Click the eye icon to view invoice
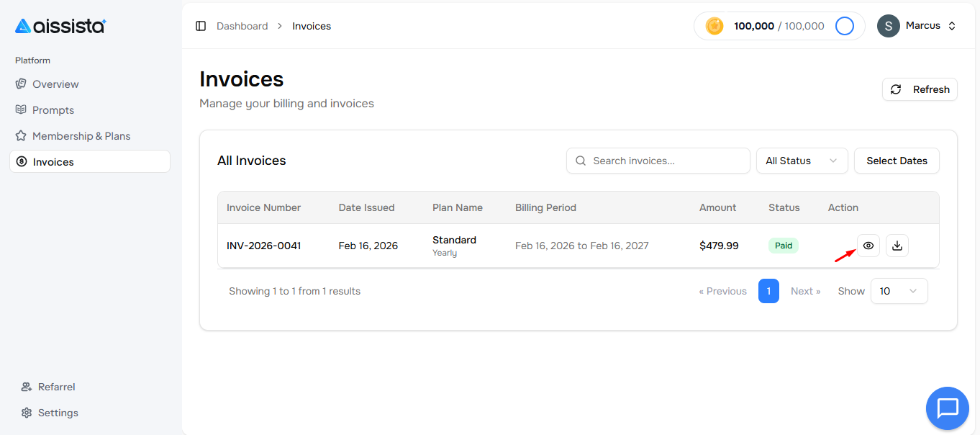The width and height of the screenshot is (980, 435). [x=868, y=246]
